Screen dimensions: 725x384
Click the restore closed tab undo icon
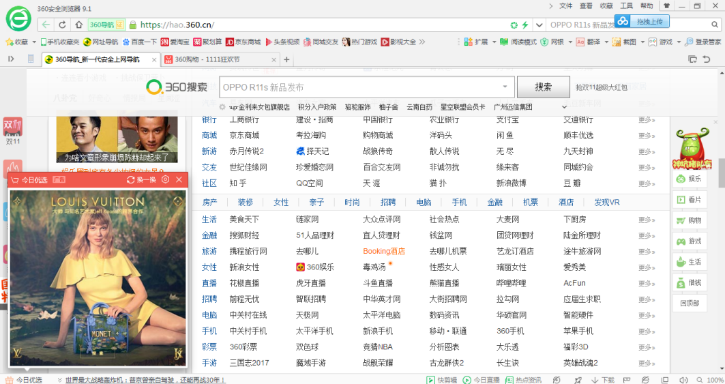coord(707,59)
